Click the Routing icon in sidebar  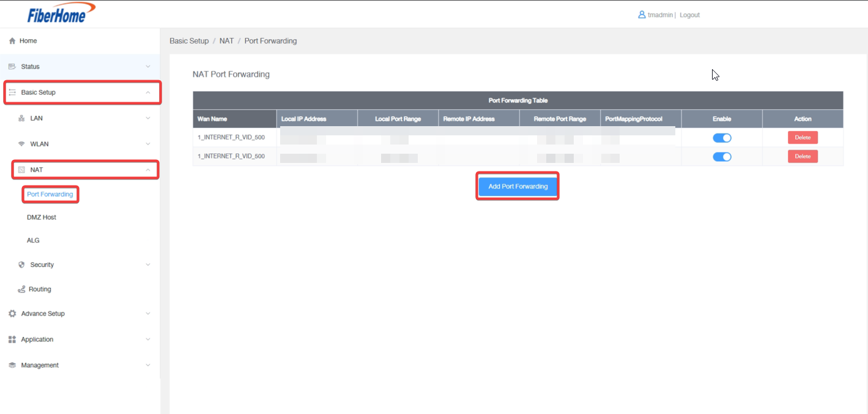(x=21, y=289)
